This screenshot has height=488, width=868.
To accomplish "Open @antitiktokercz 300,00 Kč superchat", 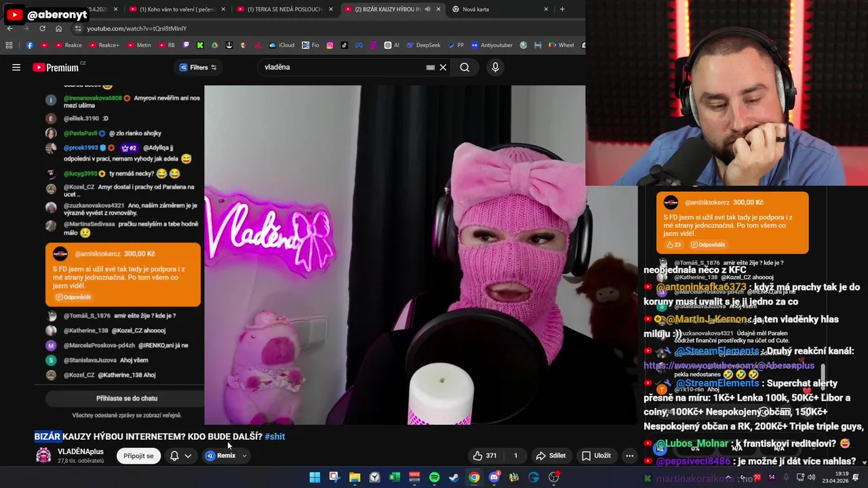I will (123, 274).
